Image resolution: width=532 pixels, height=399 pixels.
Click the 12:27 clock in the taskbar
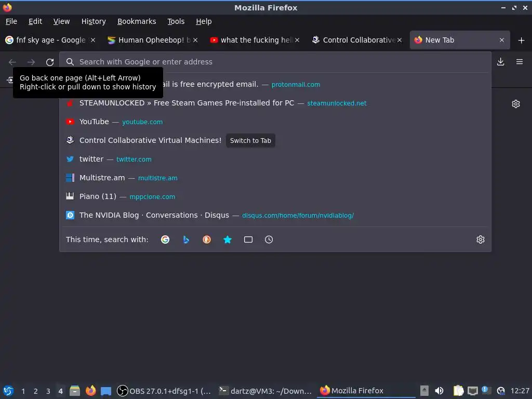(520, 391)
